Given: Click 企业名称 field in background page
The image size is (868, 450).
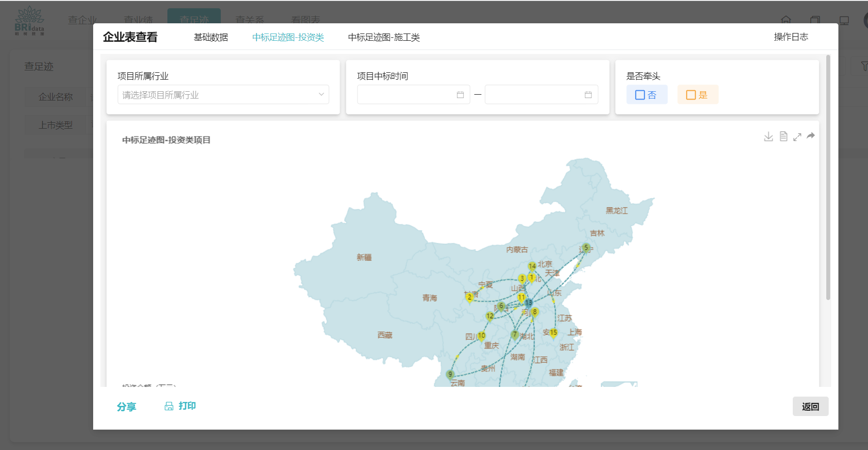Looking at the screenshot, I should click(x=56, y=97).
